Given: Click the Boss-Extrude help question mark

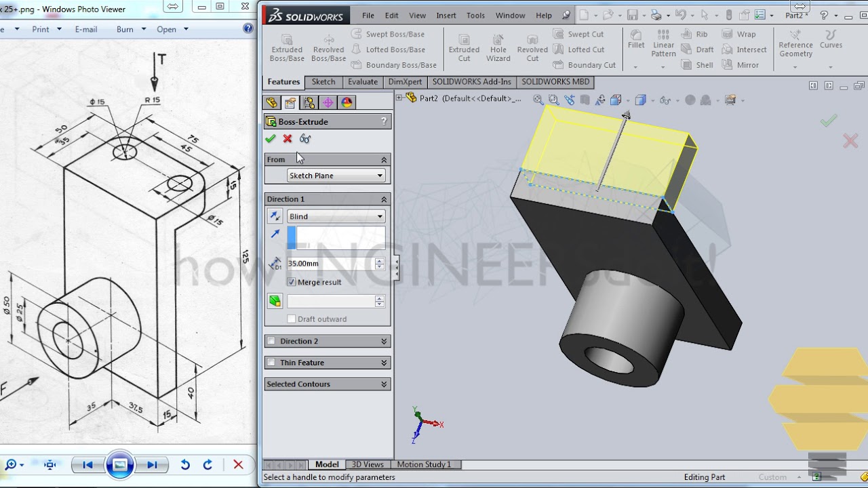Looking at the screenshot, I should 384,121.
